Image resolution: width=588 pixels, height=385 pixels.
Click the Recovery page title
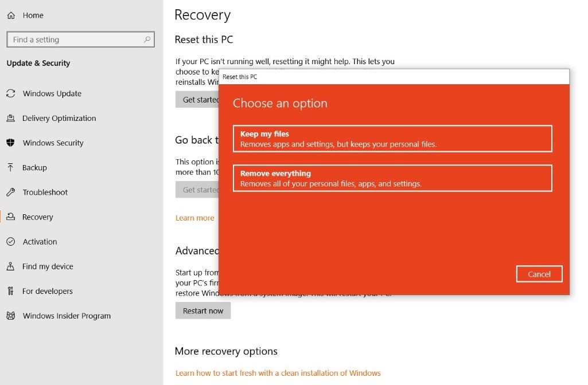coord(203,15)
